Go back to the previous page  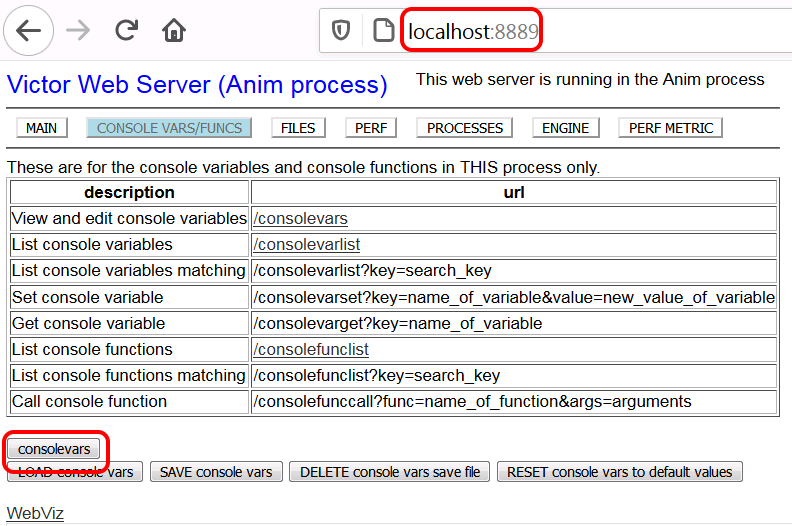point(29,30)
